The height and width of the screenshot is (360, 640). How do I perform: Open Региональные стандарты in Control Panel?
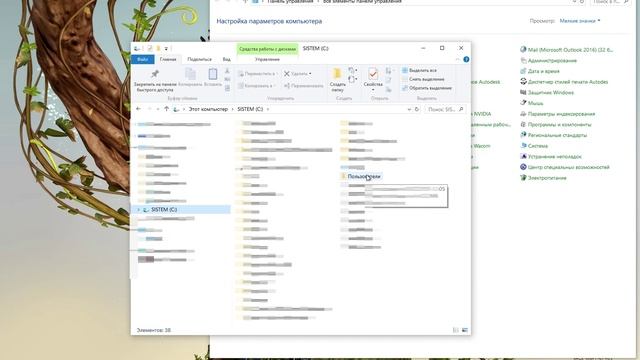[553, 135]
